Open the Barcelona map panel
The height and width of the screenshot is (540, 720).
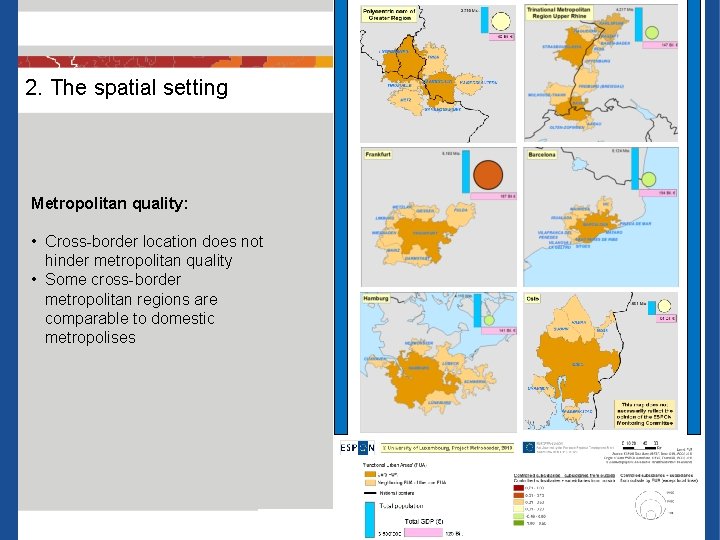tap(601, 217)
